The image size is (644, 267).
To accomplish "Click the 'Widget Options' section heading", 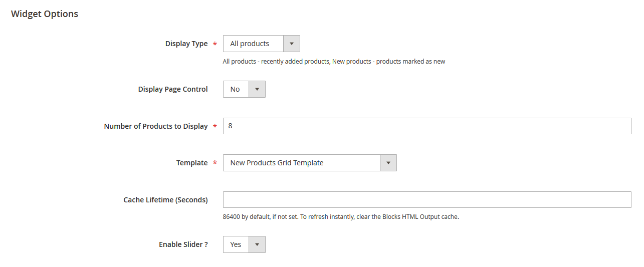I will point(45,14).
